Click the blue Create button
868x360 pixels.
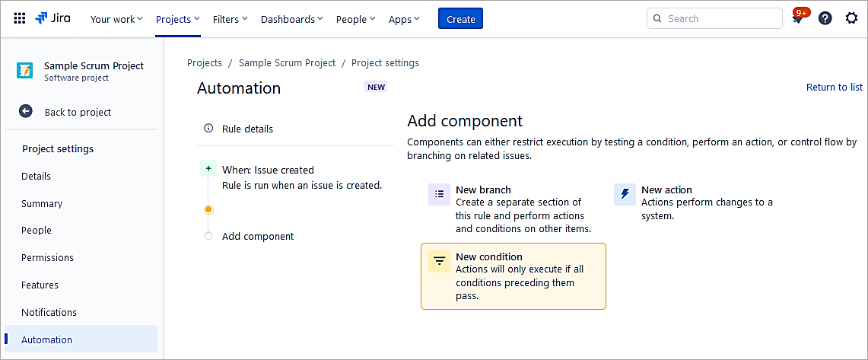[x=460, y=19]
